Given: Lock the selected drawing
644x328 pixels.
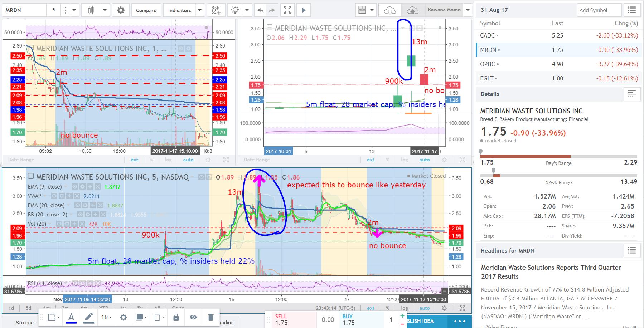Looking at the screenshot, I should [176, 317].
